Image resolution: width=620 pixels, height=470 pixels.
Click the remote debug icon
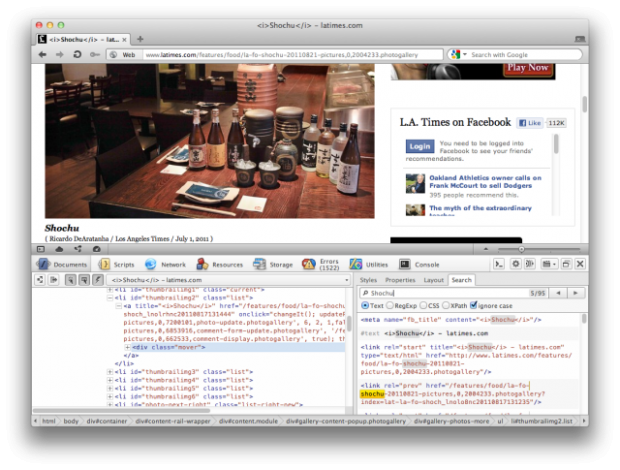tap(529, 264)
